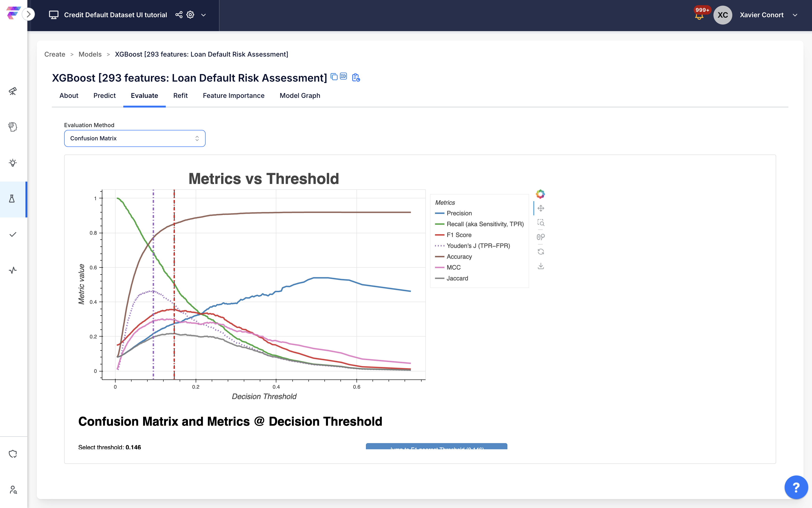This screenshot has height=508, width=812.
Task: Expand the left sidebar arrow
Action: click(x=29, y=14)
